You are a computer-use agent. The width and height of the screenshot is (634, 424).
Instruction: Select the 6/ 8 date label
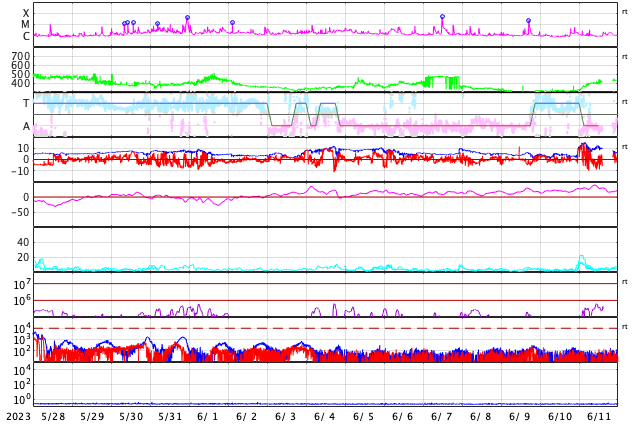(x=481, y=416)
